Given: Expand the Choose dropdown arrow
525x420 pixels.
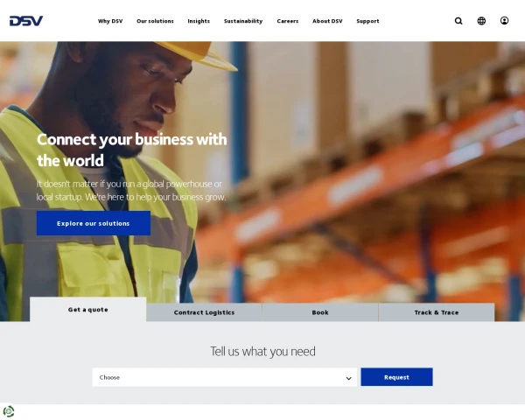Looking at the screenshot, I should click(348, 378).
